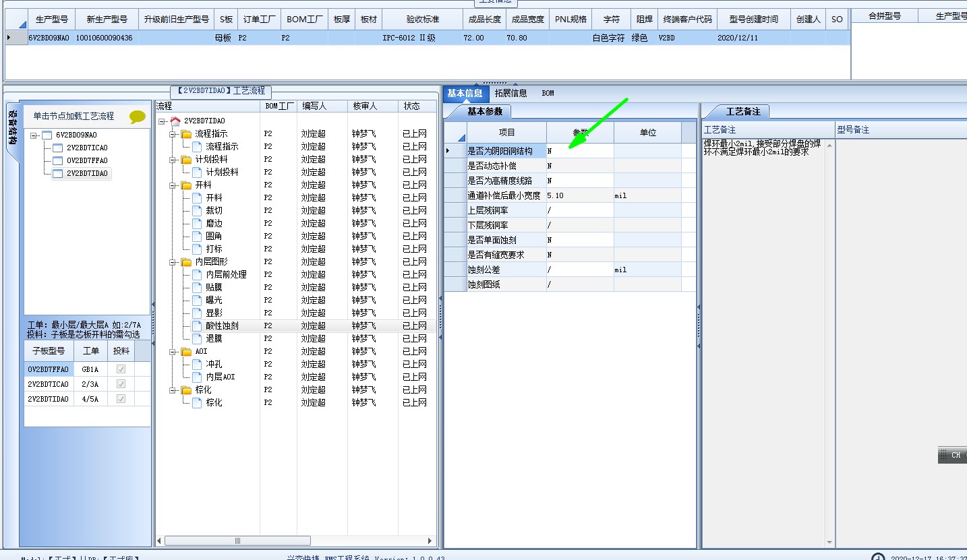Viewport: 967px width, 560px height.
Task: Click the 蚀刻公差 value cell
Action: point(580,270)
